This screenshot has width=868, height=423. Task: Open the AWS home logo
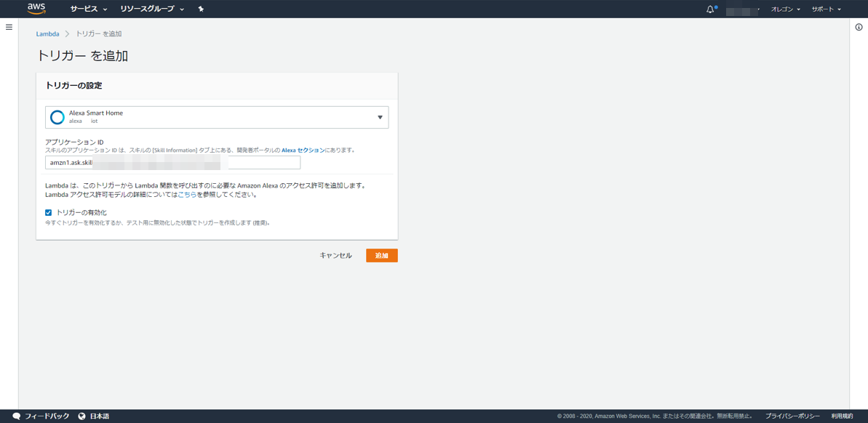tap(36, 8)
